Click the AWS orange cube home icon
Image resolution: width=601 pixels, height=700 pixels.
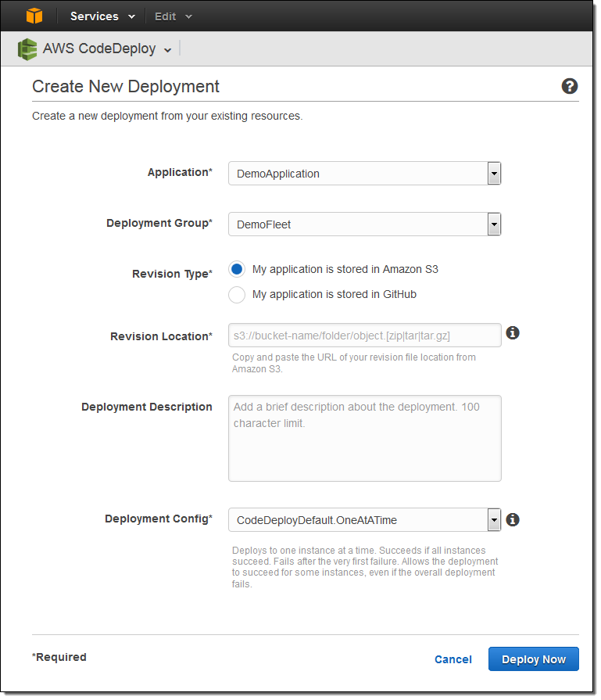(34, 16)
